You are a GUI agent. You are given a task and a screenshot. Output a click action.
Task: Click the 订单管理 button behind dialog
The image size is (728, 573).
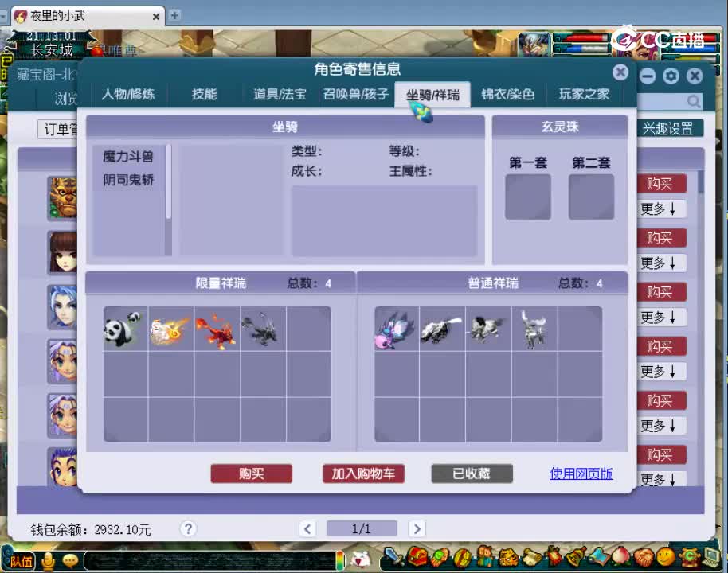tap(59, 129)
